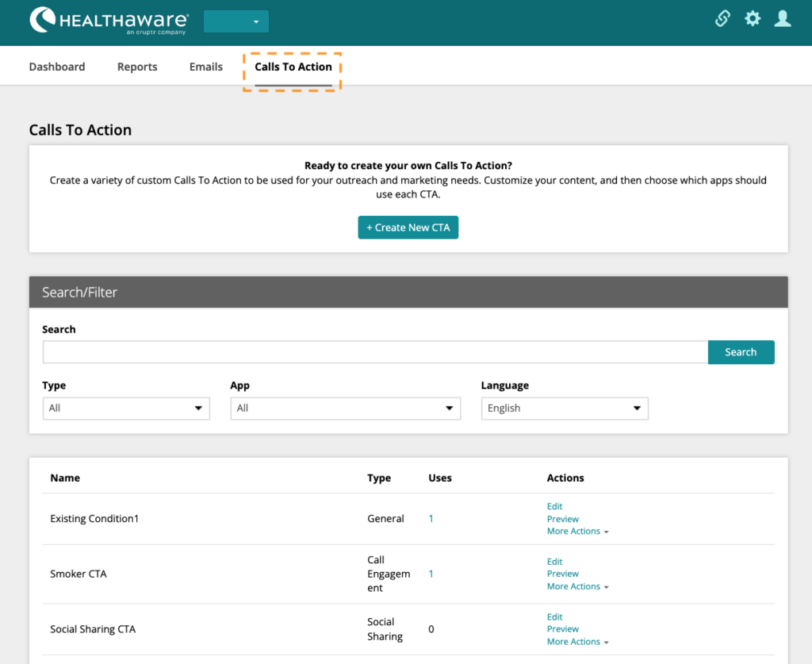Viewport: 812px width, 664px height.
Task: Click the Smoker CTA name cell
Action: coord(79,574)
